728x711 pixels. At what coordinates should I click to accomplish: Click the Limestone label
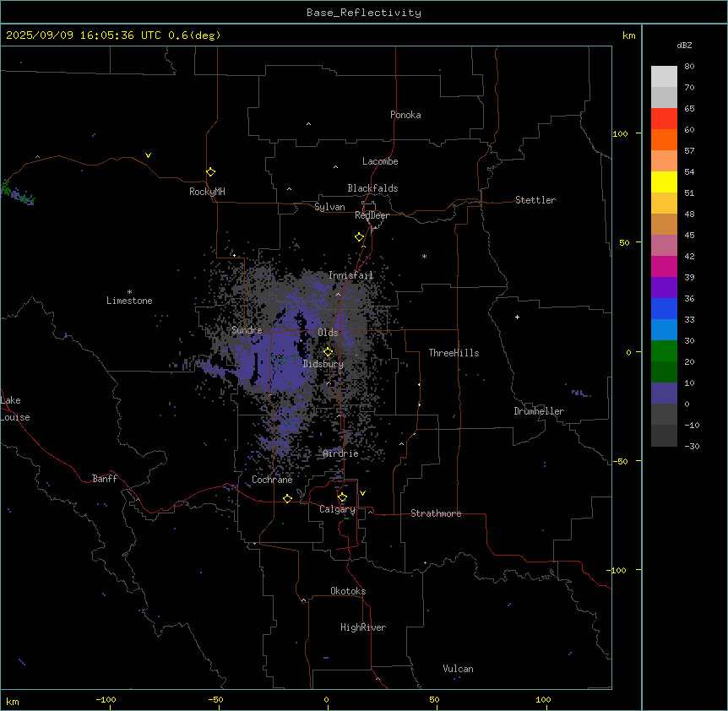129,301
